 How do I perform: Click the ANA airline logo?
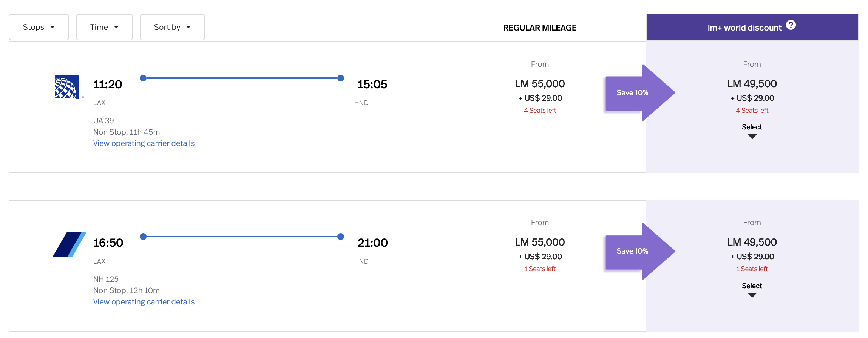click(x=69, y=244)
